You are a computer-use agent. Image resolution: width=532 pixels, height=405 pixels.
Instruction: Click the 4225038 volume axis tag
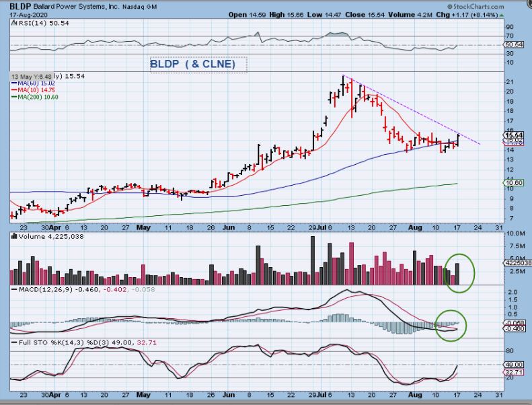tap(519, 263)
